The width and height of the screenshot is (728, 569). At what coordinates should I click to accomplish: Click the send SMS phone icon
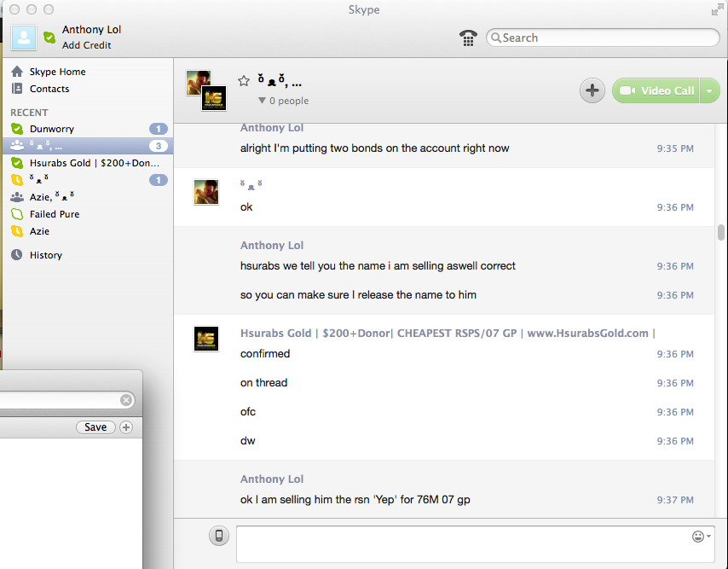tap(219, 536)
